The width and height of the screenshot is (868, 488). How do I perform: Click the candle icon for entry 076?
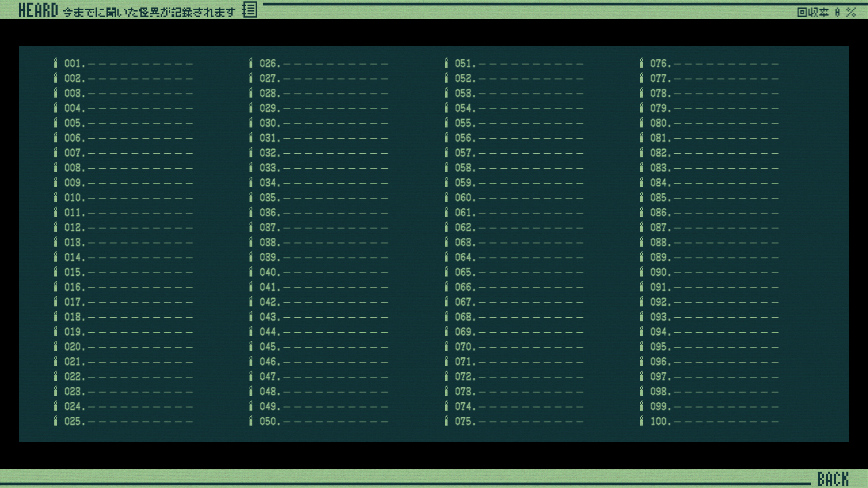(x=642, y=64)
